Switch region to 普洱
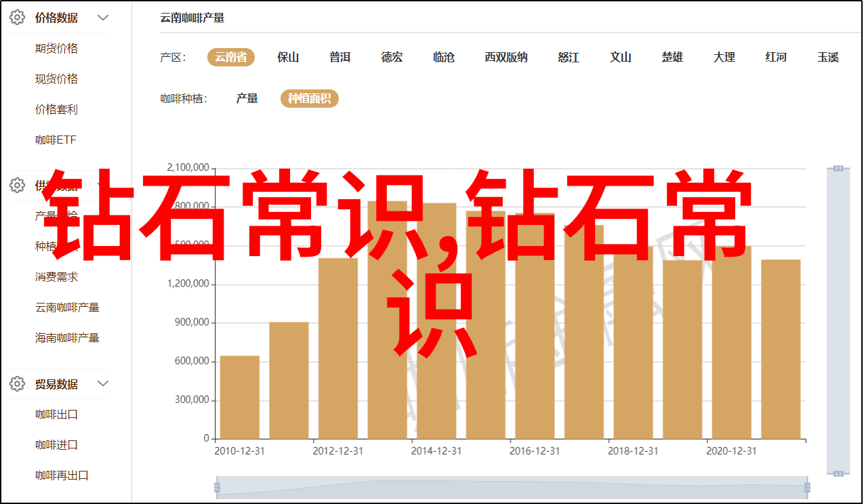The height and width of the screenshot is (504, 864). click(x=340, y=58)
